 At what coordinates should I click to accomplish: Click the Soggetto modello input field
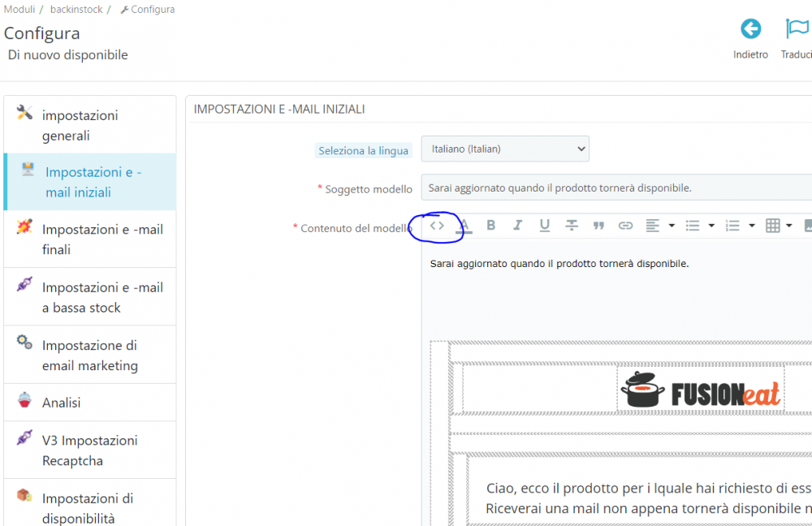[616, 188]
